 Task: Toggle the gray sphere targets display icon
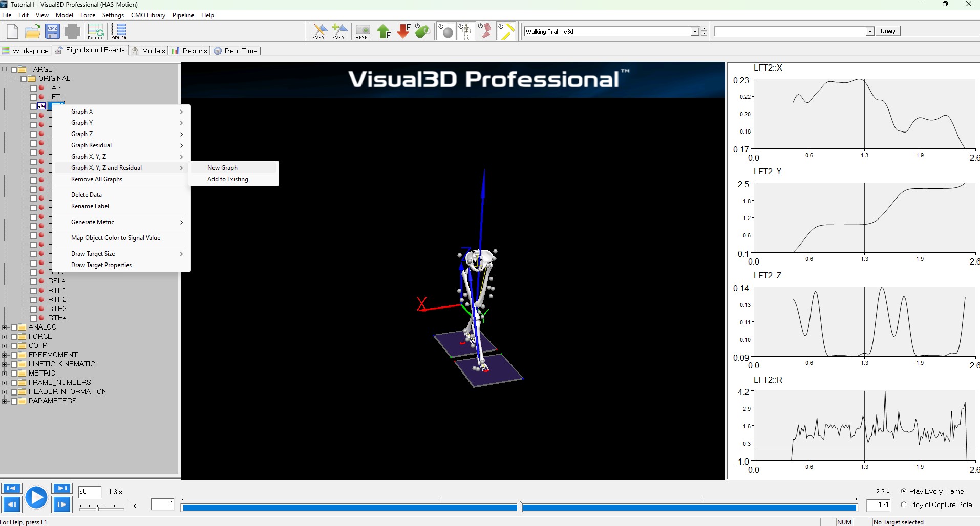446,31
